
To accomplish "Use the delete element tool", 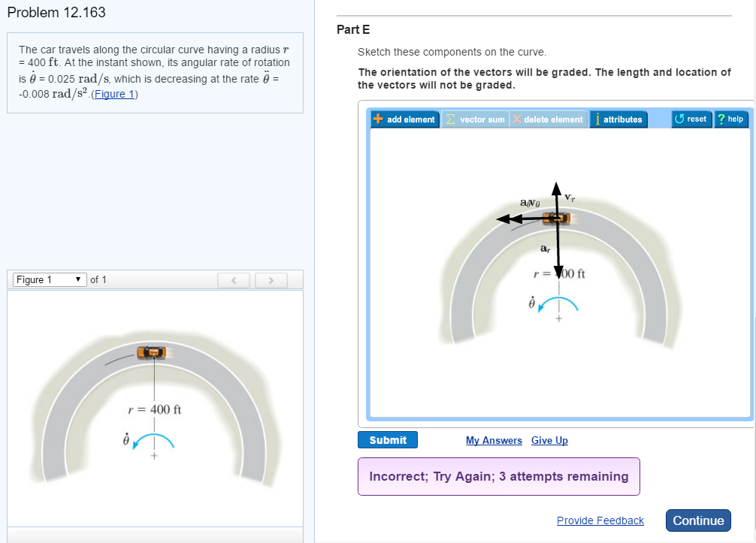I will click(547, 119).
